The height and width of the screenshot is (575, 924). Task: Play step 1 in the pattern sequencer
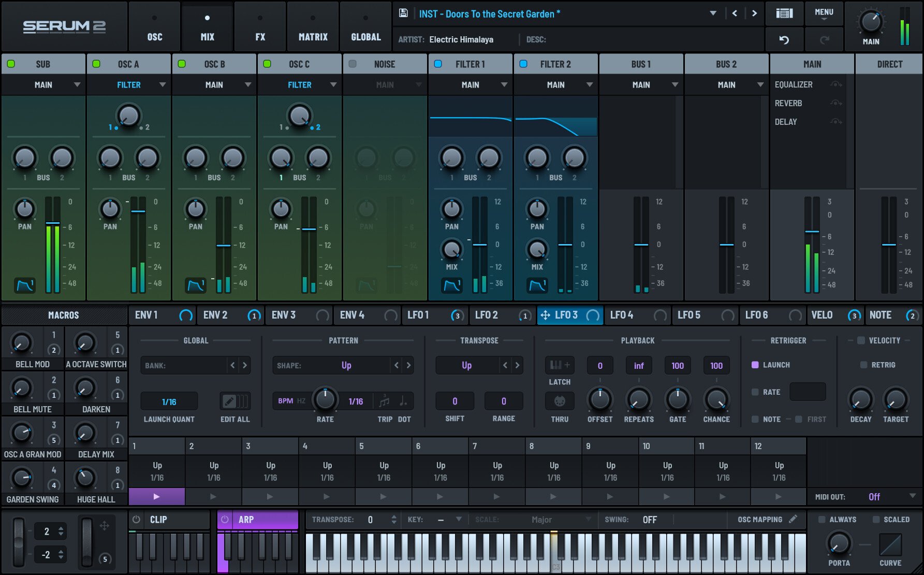156,496
